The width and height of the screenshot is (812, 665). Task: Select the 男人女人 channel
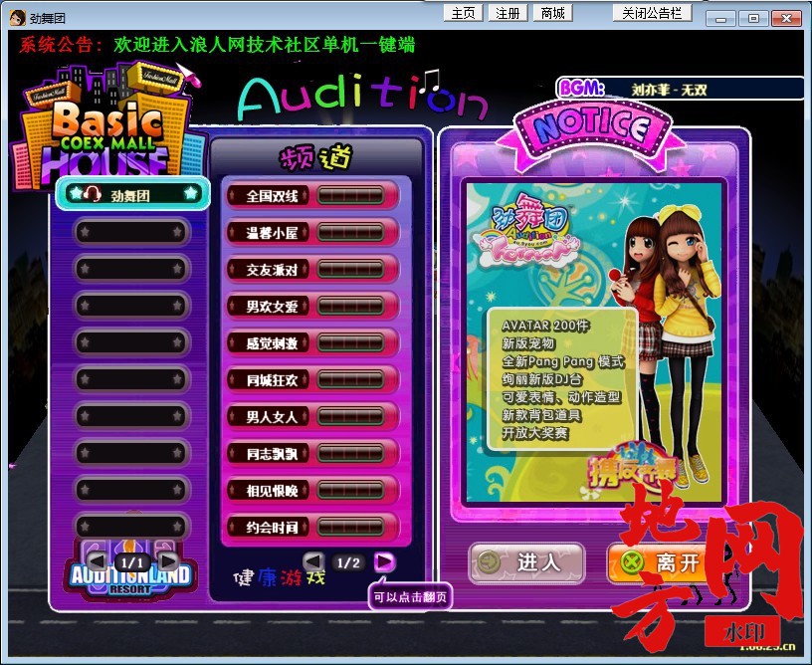click(312, 416)
